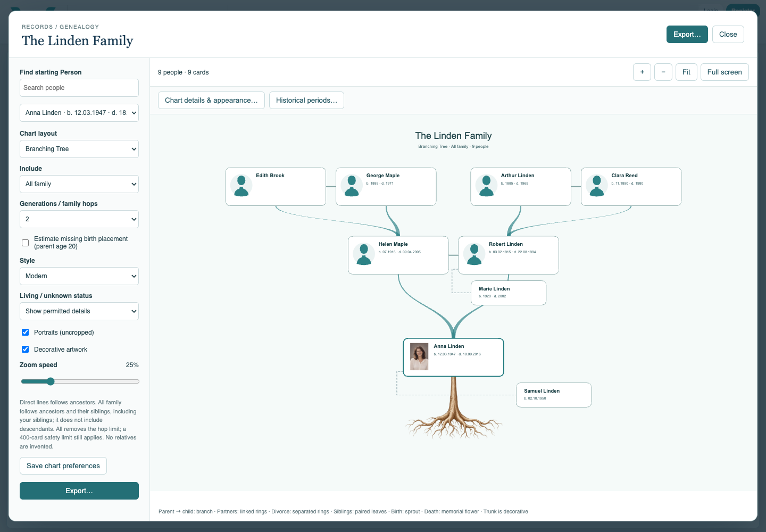Click Helen Maple name text
The image size is (766, 532).
[x=393, y=244]
